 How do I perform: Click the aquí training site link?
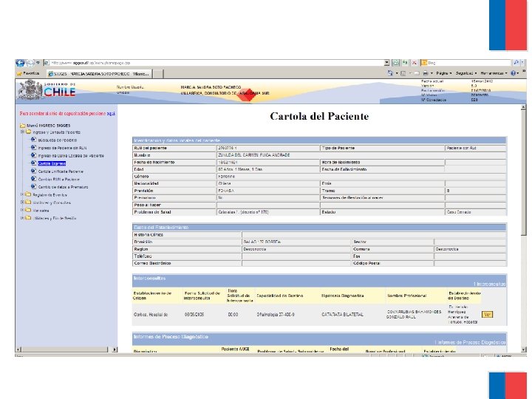111,114
